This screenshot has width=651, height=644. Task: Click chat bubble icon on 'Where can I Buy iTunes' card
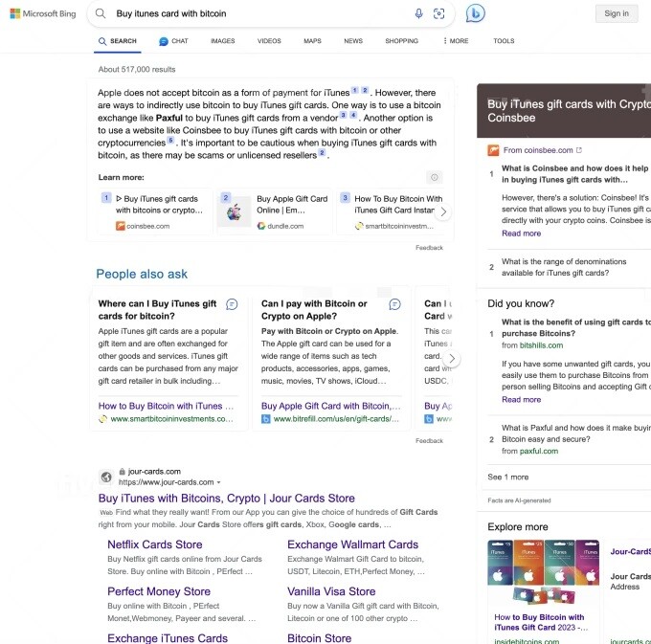coord(232,304)
